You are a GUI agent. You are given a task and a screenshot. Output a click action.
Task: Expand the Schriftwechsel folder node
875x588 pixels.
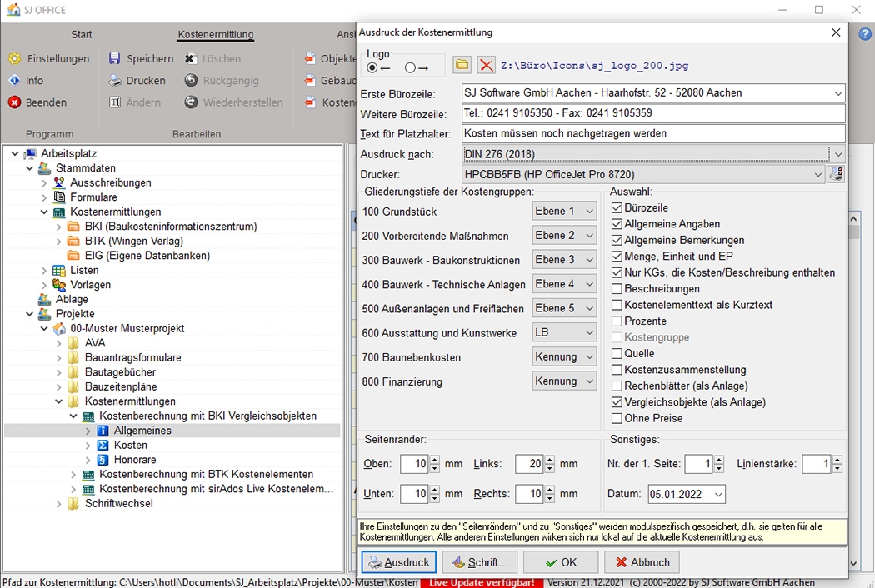[x=58, y=504]
